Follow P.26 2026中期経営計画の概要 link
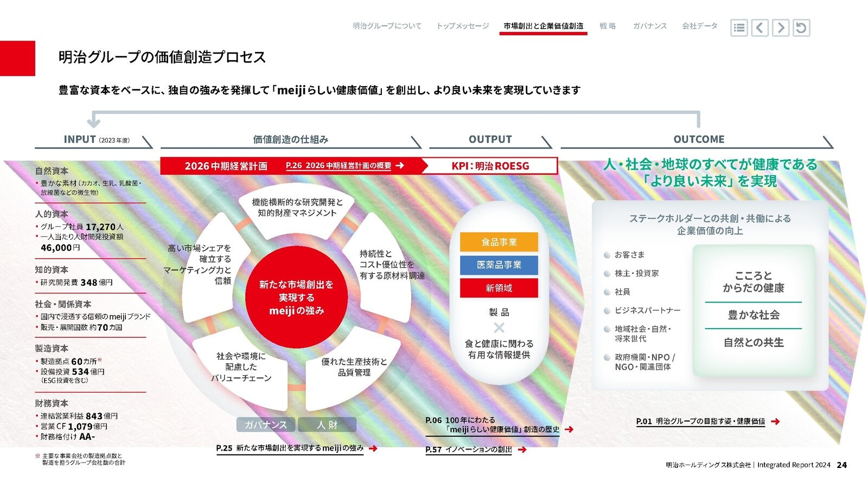868x488 pixels. point(339,166)
